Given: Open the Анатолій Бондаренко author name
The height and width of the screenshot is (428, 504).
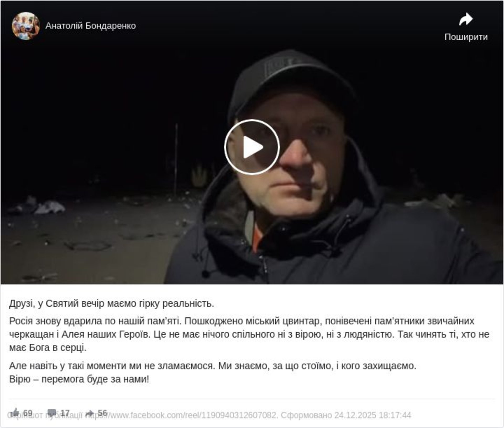Looking at the screenshot, I should pyautogui.click(x=91, y=26).
